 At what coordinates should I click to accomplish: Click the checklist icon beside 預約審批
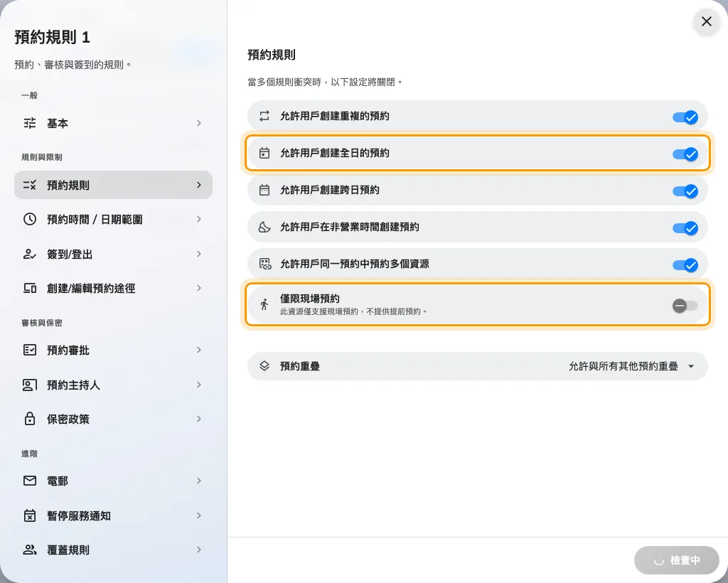tap(30, 350)
